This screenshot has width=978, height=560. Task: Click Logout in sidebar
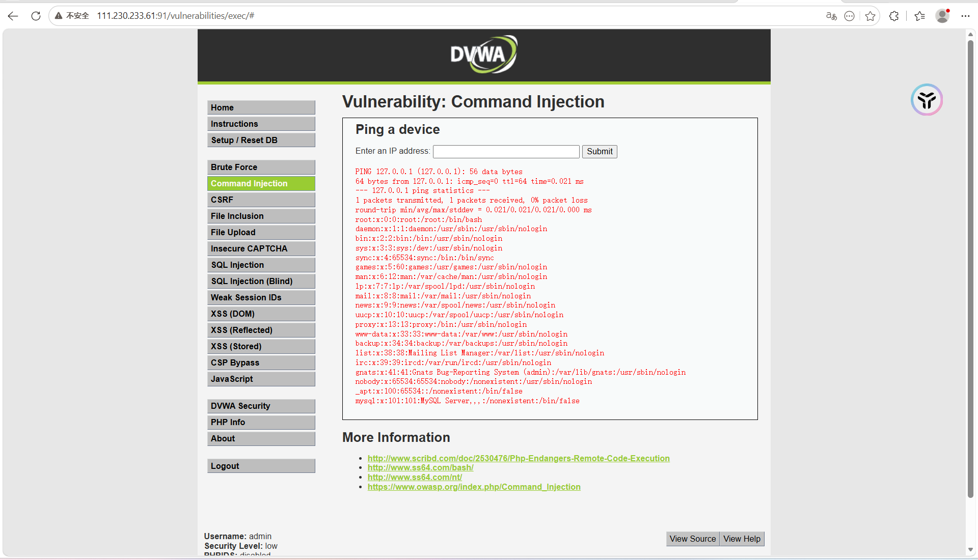(x=261, y=466)
